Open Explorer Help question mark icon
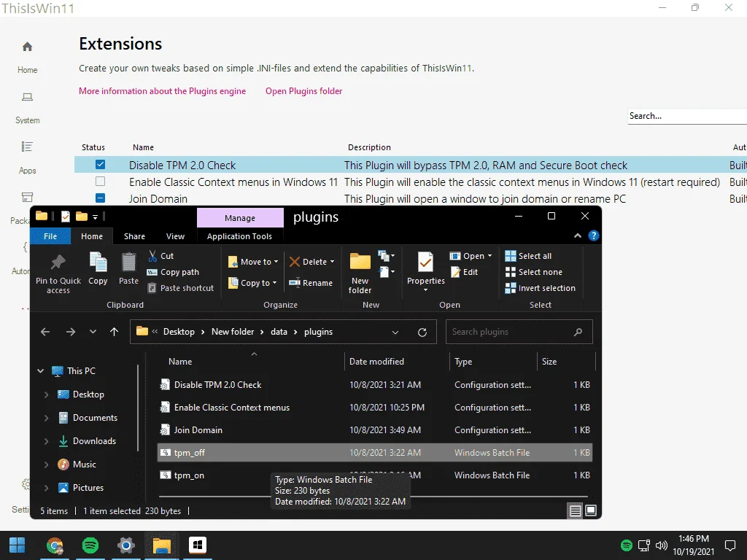 click(x=594, y=236)
